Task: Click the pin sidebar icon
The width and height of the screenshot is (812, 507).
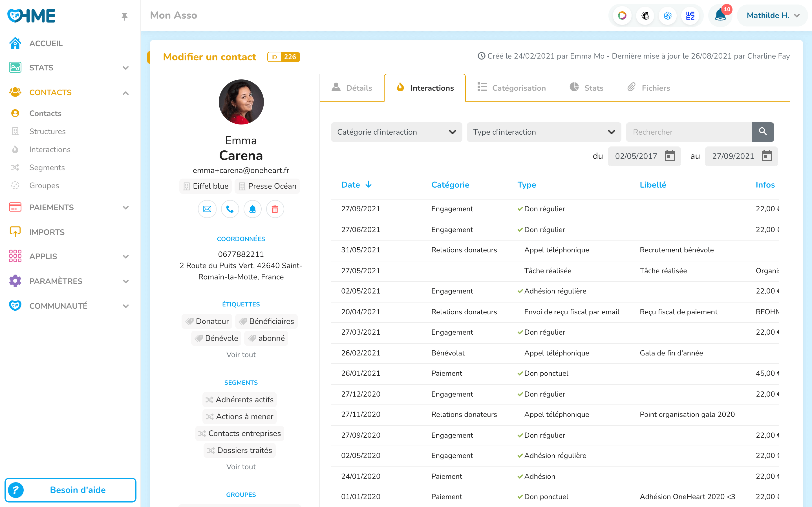Action: (x=125, y=16)
